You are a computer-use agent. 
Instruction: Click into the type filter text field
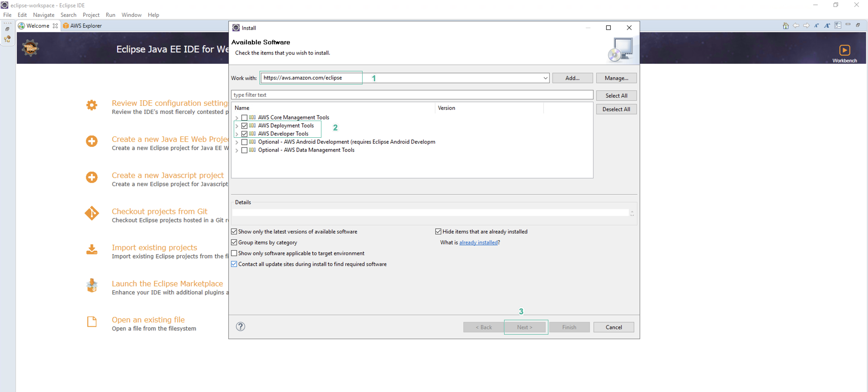(412, 95)
